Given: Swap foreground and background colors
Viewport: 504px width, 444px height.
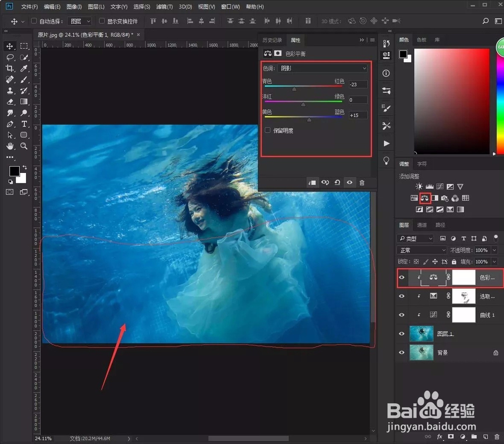Looking at the screenshot, I should (25, 167).
